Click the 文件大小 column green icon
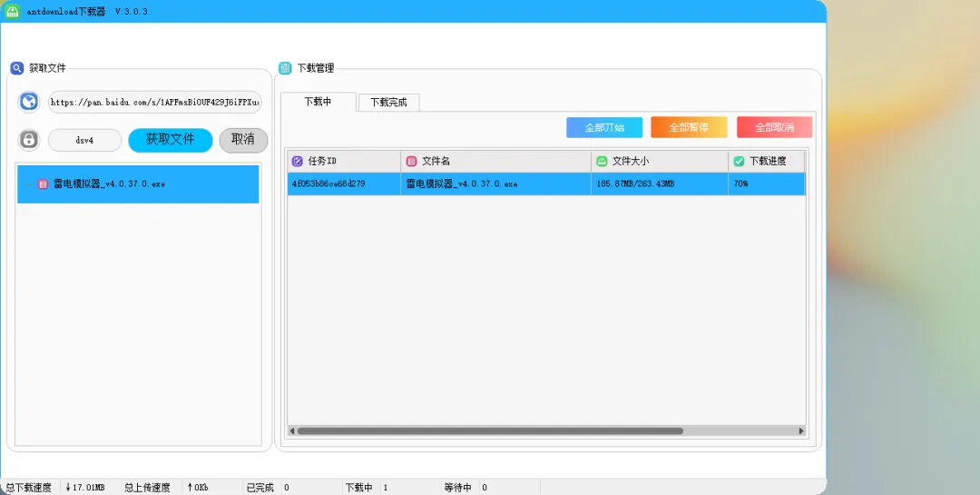980x495 pixels. pos(602,162)
